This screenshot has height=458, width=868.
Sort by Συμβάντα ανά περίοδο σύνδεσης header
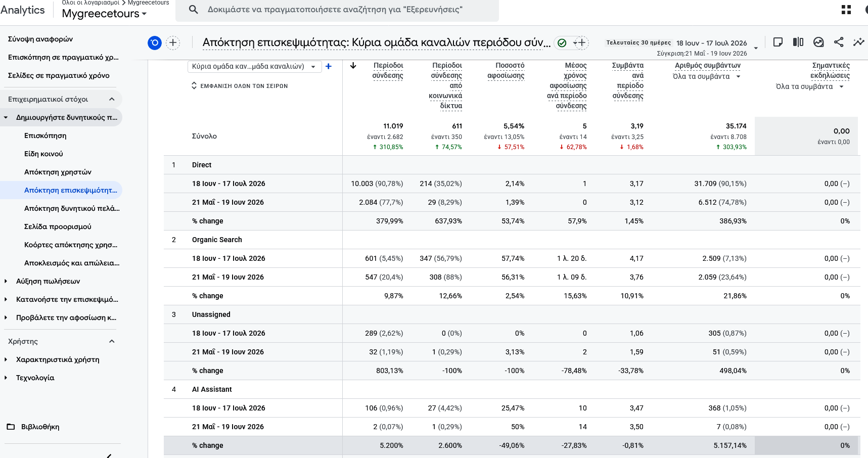point(628,80)
